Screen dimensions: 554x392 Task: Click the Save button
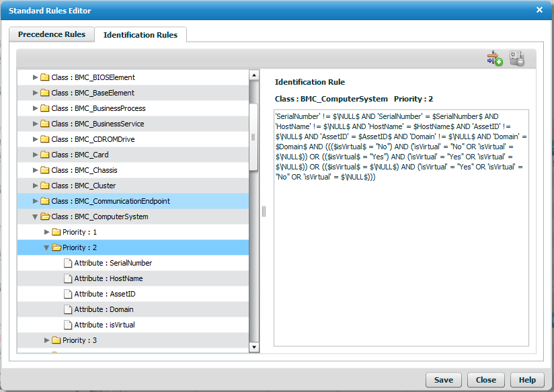[444, 380]
